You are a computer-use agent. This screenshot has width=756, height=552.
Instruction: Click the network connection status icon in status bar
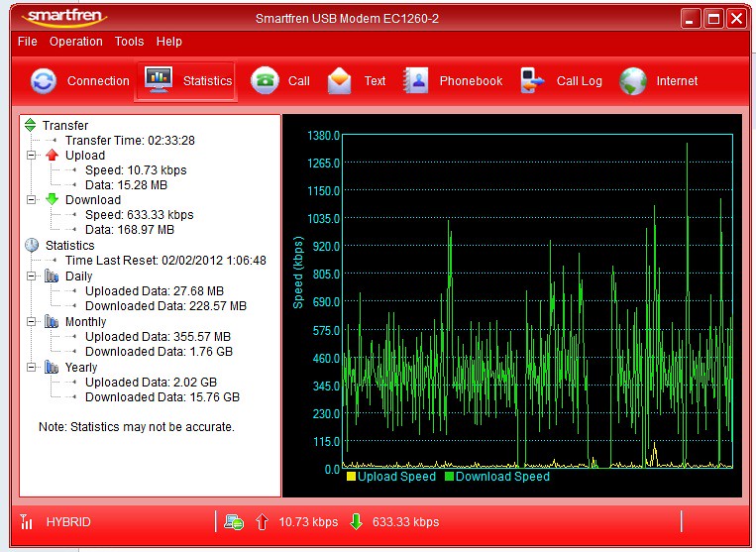[234, 522]
